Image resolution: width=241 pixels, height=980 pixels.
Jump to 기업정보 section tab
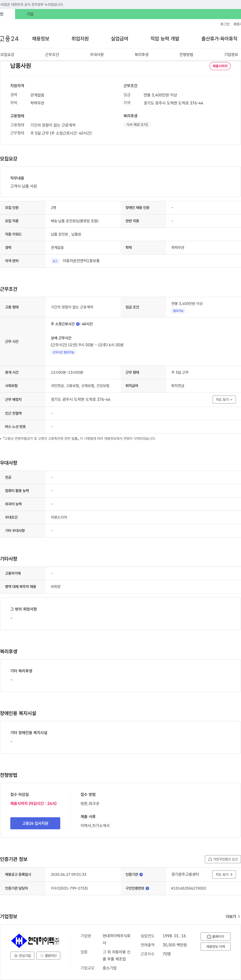point(231,55)
